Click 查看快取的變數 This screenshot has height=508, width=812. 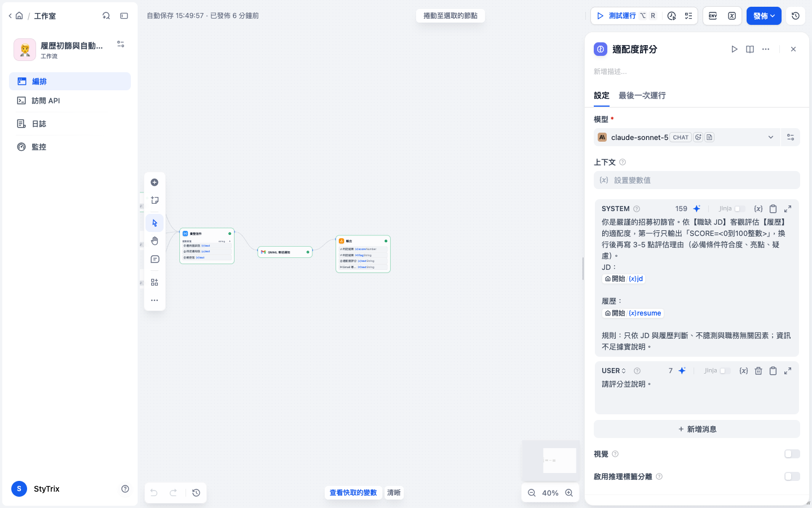pyautogui.click(x=353, y=493)
